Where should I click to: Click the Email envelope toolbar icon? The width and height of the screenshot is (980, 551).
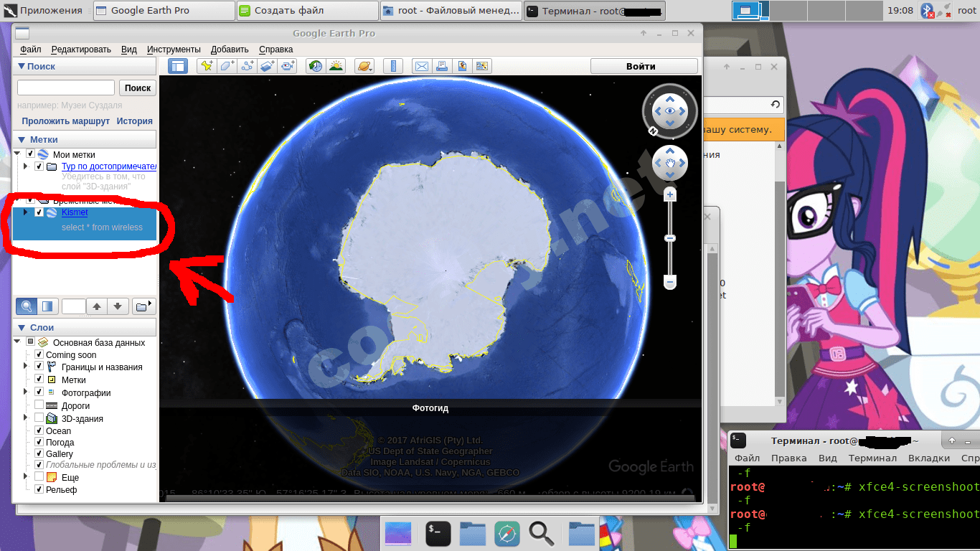pyautogui.click(x=422, y=66)
